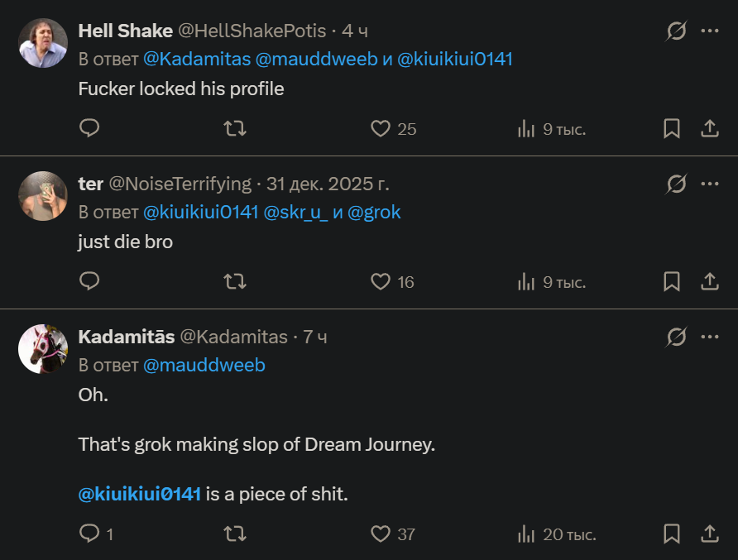Expand more options on Hell Shake's tweet
Screen dimensions: 738x560
(710, 31)
